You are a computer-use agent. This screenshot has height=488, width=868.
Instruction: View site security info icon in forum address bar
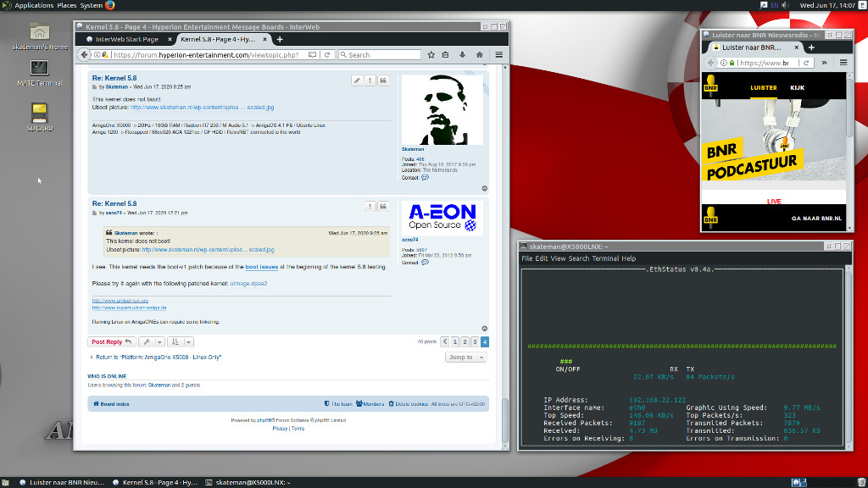point(97,55)
